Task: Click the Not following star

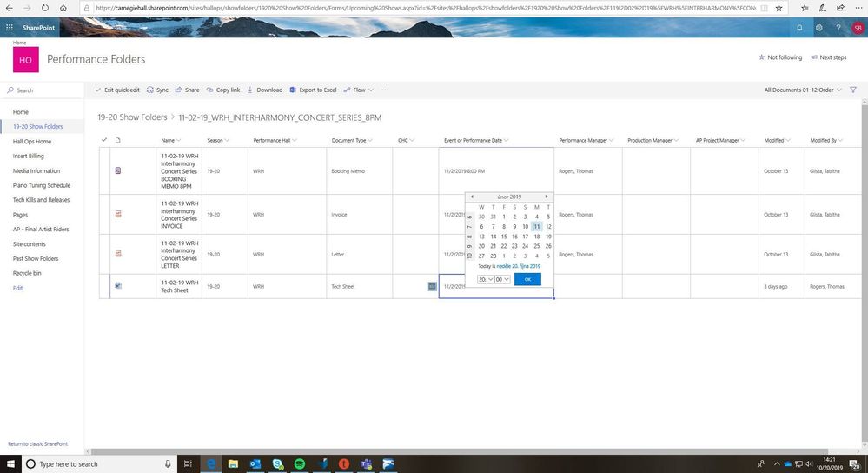Action: pyautogui.click(x=780, y=57)
